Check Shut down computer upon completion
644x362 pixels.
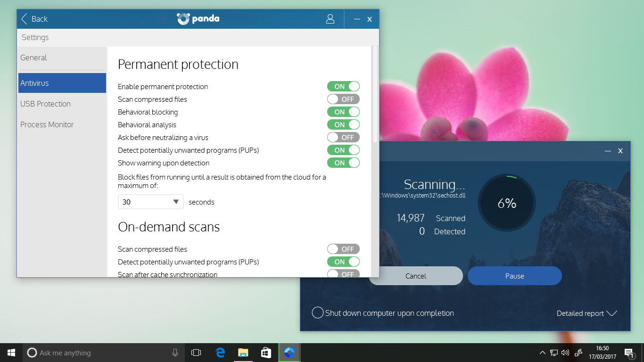point(318,313)
